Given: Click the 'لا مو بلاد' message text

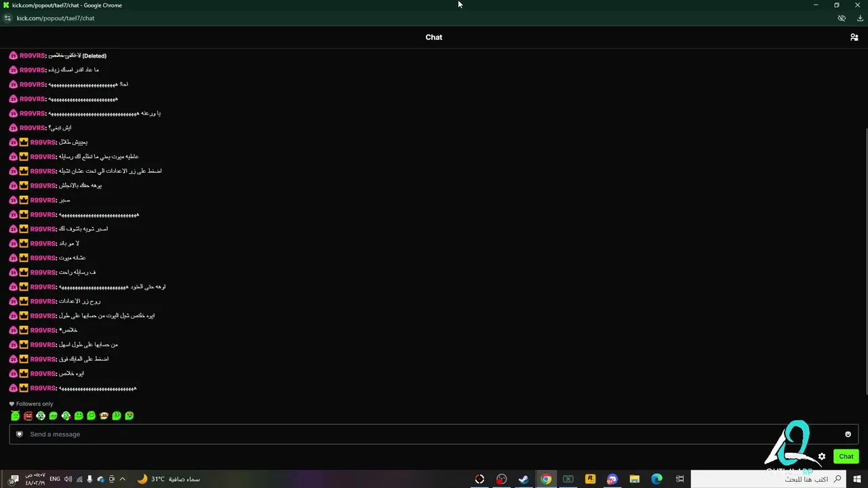Looking at the screenshot, I should (68, 243).
